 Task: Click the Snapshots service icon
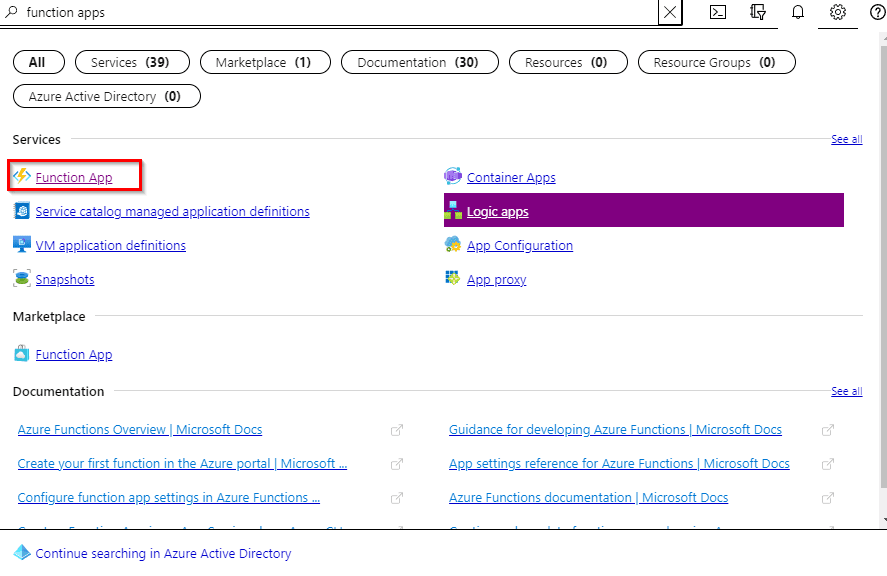click(22, 279)
